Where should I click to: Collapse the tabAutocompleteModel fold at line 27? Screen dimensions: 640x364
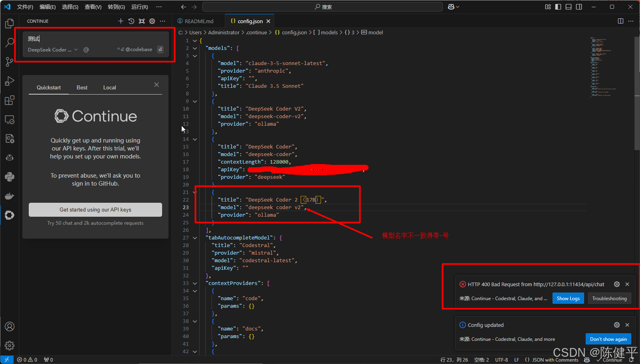[195, 238]
